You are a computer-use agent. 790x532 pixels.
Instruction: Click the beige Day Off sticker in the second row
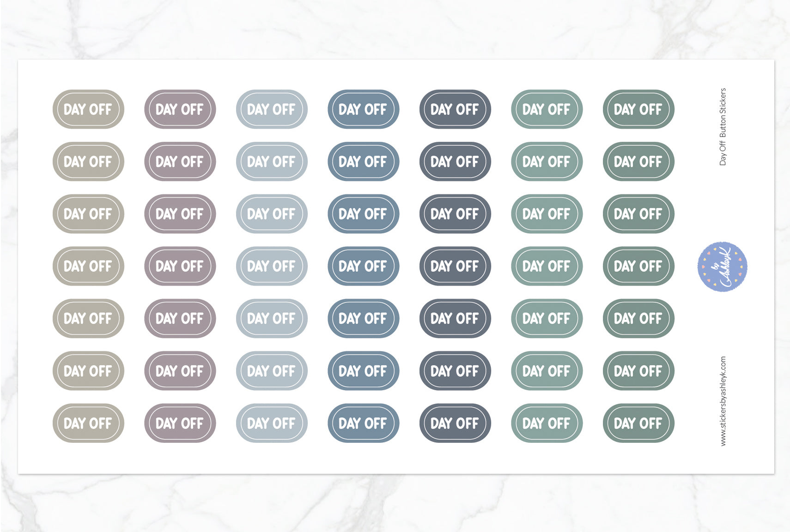coord(88,162)
